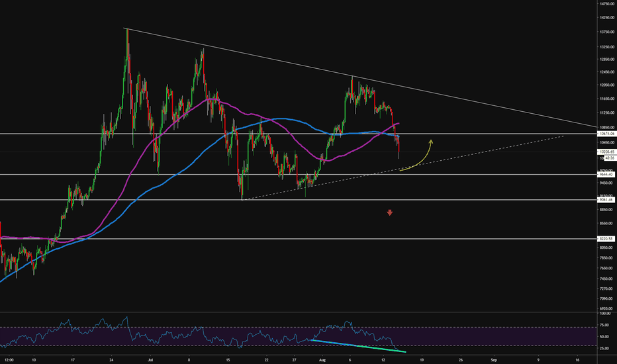Screen dimensions: 617x364
Task: Click the 11250.00 price axis label
Action: coord(608,113)
